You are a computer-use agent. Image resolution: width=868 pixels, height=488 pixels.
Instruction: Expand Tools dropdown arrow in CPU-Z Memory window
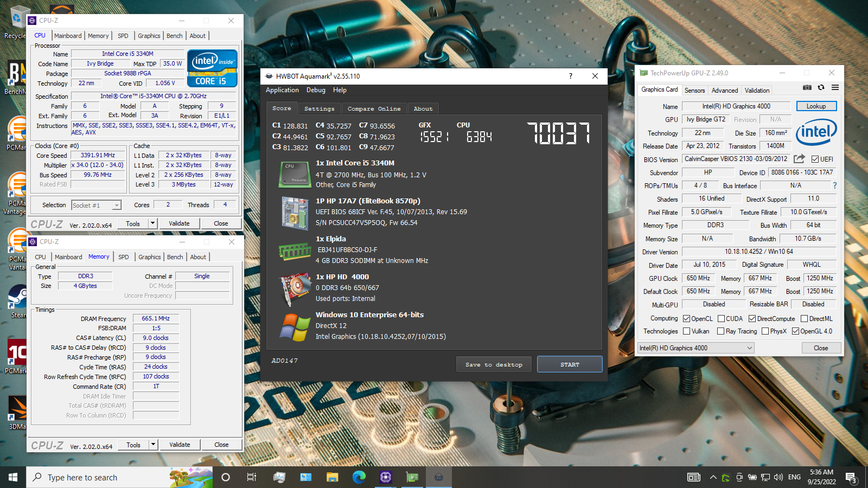pyautogui.click(x=153, y=445)
